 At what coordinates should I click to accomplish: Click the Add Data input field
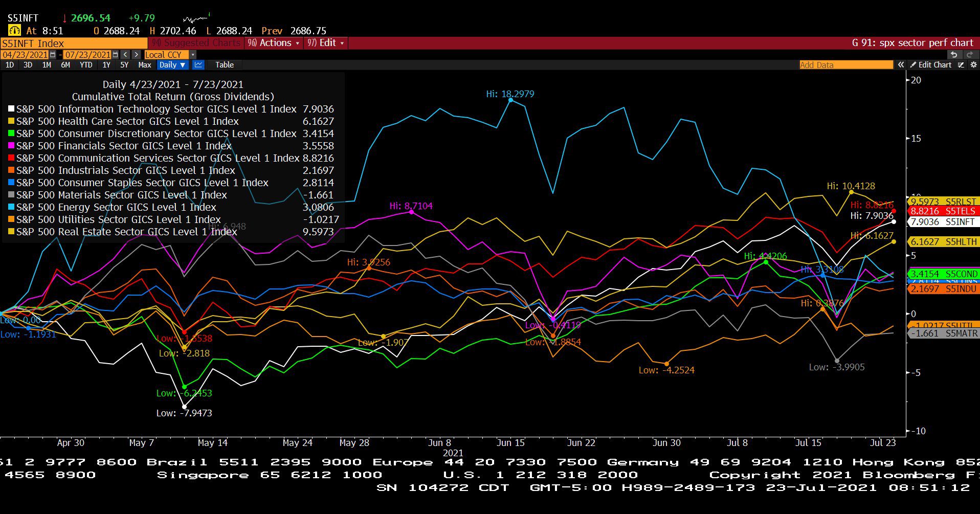tap(846, 65)
